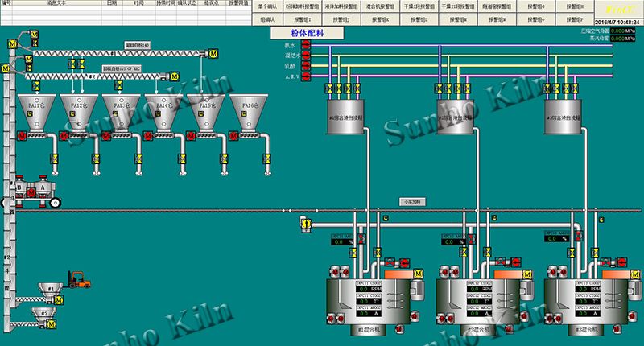This screenshot has height=346, width=644.
Task: Click the yellow inlet valve above the FA13 silo
Action: coord(118,85)
